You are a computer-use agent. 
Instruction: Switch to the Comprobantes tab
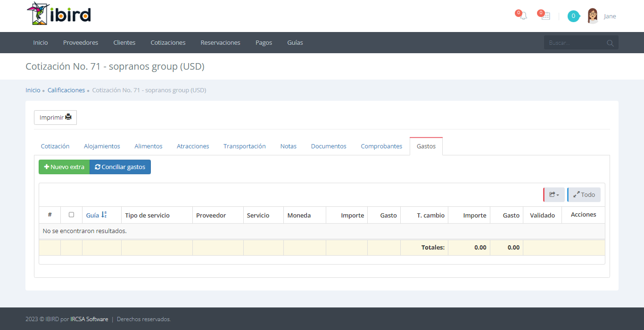coord(381,146)
